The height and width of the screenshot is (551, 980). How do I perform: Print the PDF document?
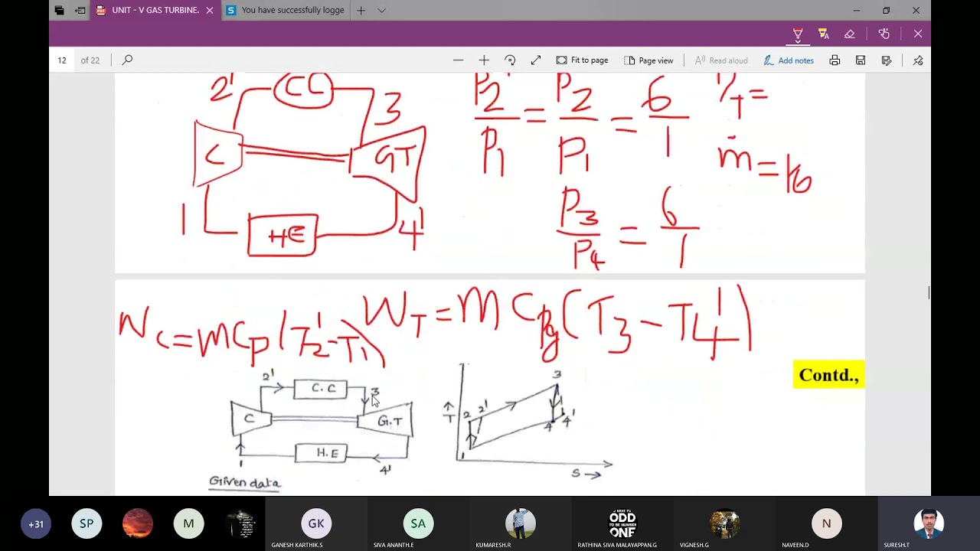(x=835, y=60)
